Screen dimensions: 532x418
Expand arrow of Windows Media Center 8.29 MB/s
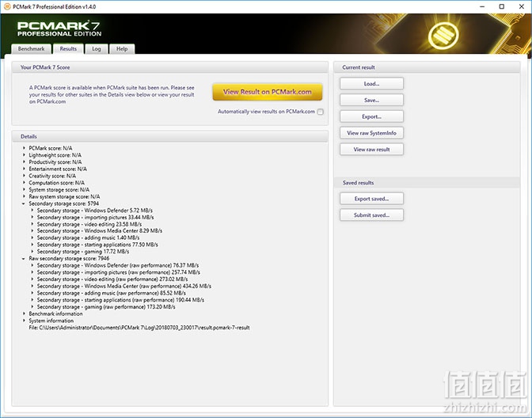point(32,230)
